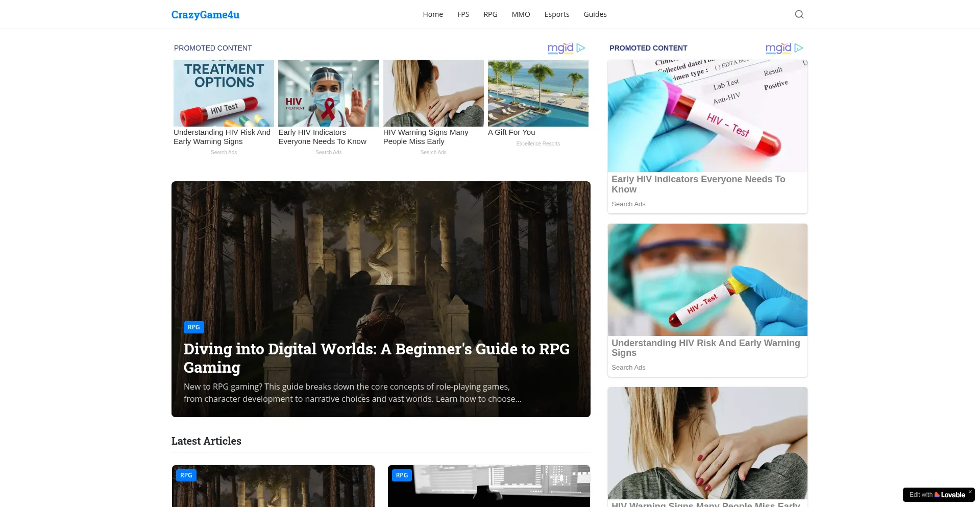The width and height of the screenshot is (980, 507).
Task: Go to the Home menu item
Action: tap(432, 14)
